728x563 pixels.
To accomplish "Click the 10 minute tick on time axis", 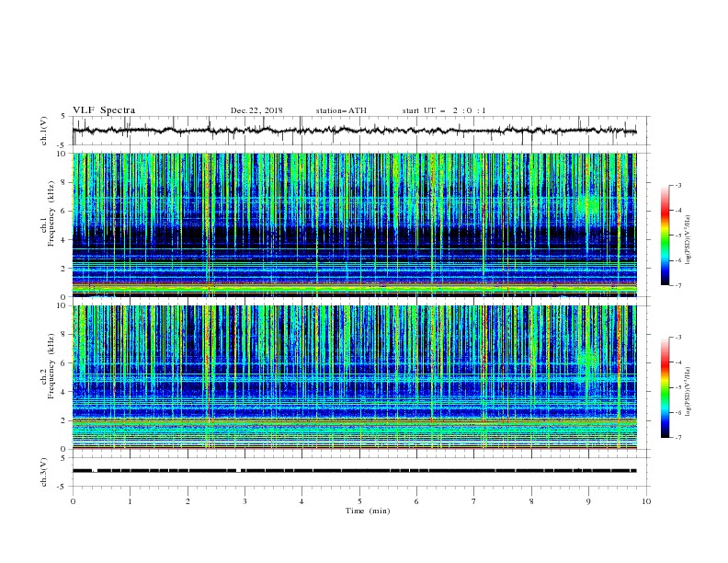I will pos(646,501).
